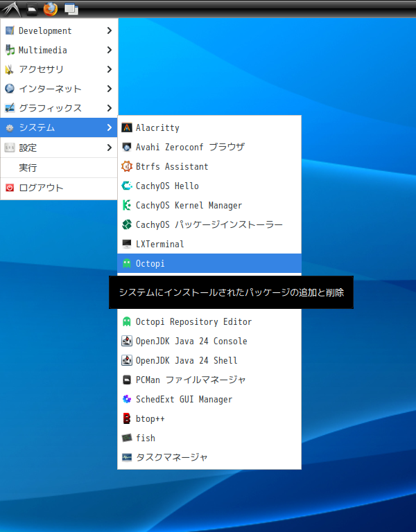Viewport: 416px width, 532px height.
Task: Open the アクセサリ menu category
Action: pos(59,69)
